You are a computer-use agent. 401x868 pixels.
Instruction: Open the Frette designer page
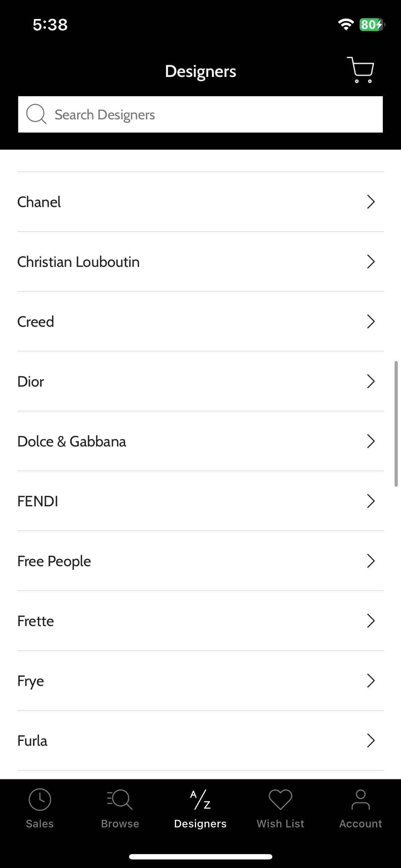click(x=200, y=621)
